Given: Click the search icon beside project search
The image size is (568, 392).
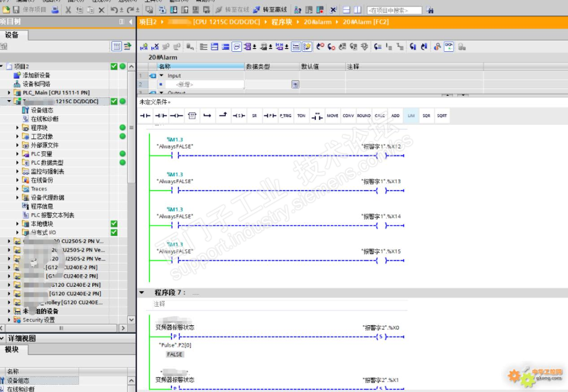Looking at the screenshot, I should (430, 10).
